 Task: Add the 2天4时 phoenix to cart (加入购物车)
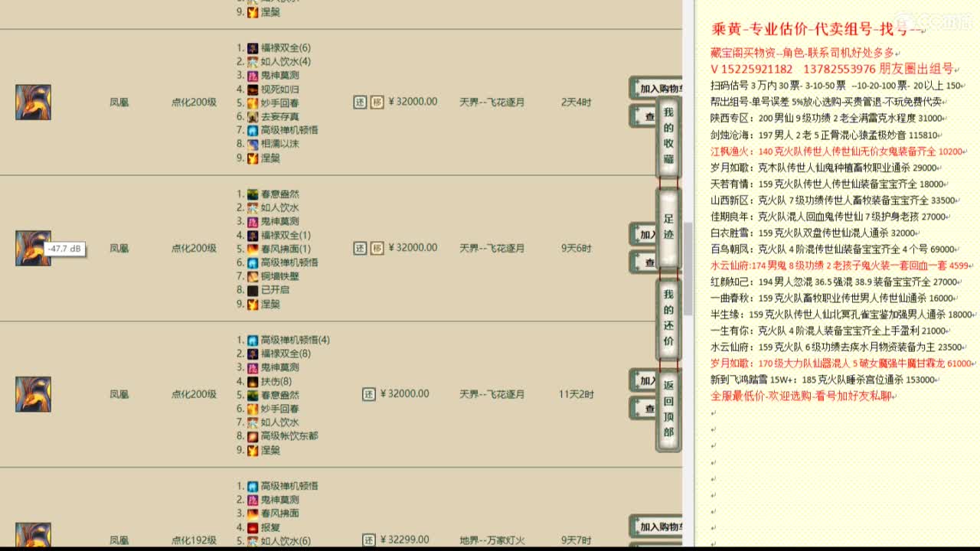[655, 88]
